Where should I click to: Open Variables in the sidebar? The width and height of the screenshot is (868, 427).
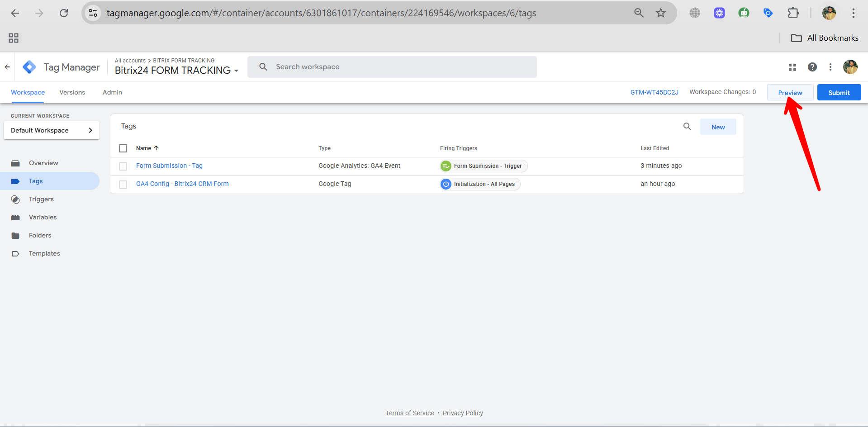pyautogui.click(x=50, y=217)
